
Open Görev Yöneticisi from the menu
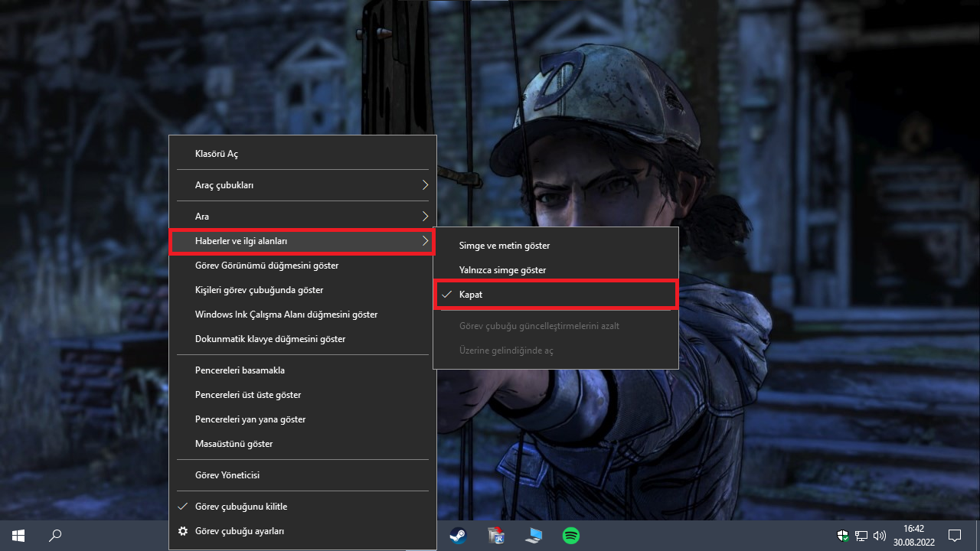[x=302, y=475]
